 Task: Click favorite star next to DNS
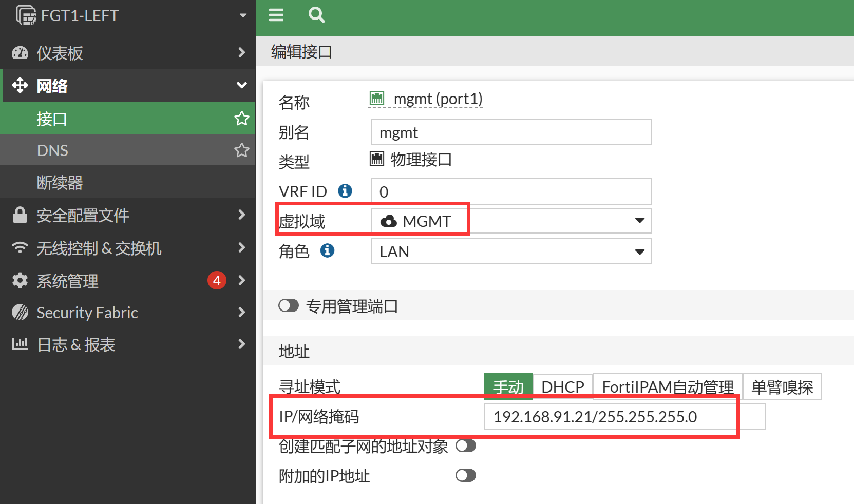tap(241, 150)
